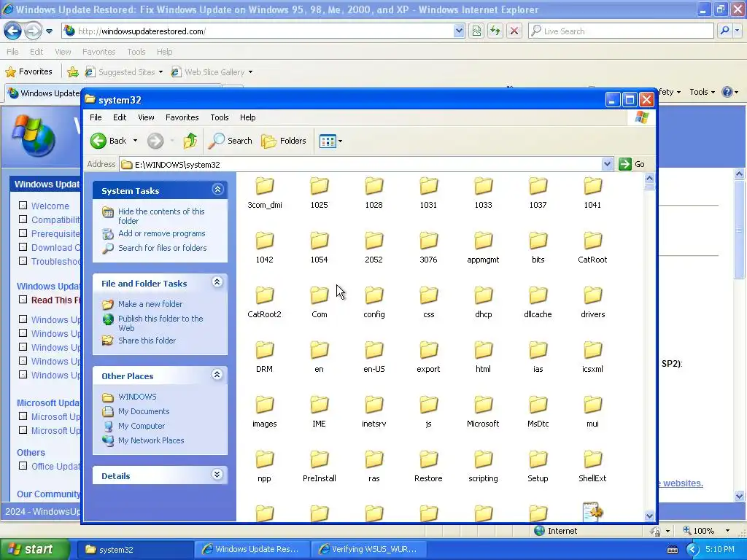This screenshot has width=747, height=560.
Task: Toggle the Download checkbox on webpage
Action: 23,247
